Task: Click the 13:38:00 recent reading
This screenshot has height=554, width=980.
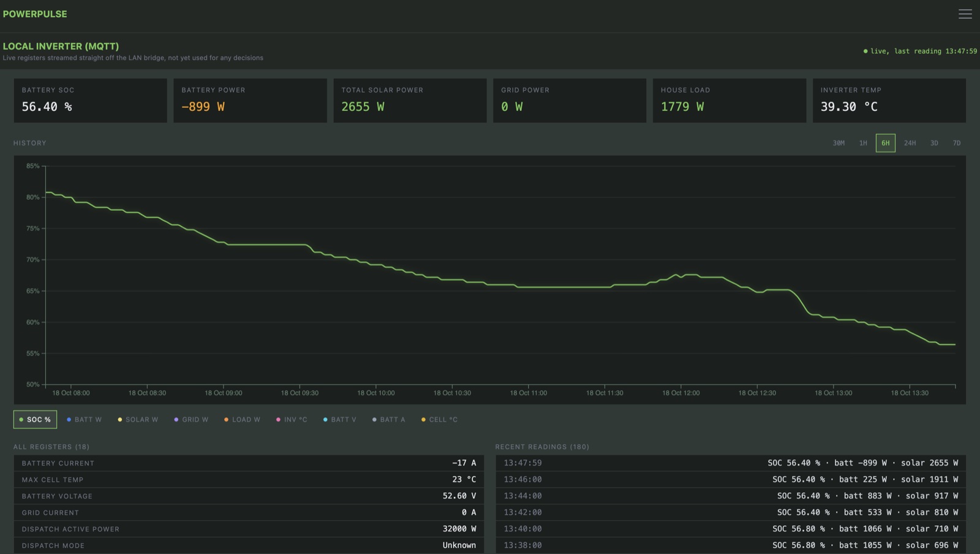Action: tap(731, 545)
